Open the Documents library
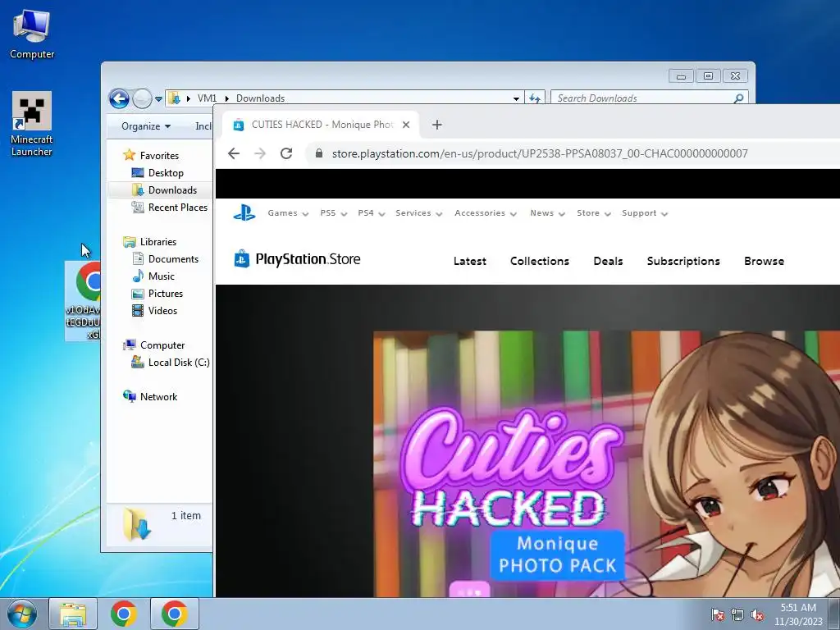840x630 pixels. click(173, 258)
